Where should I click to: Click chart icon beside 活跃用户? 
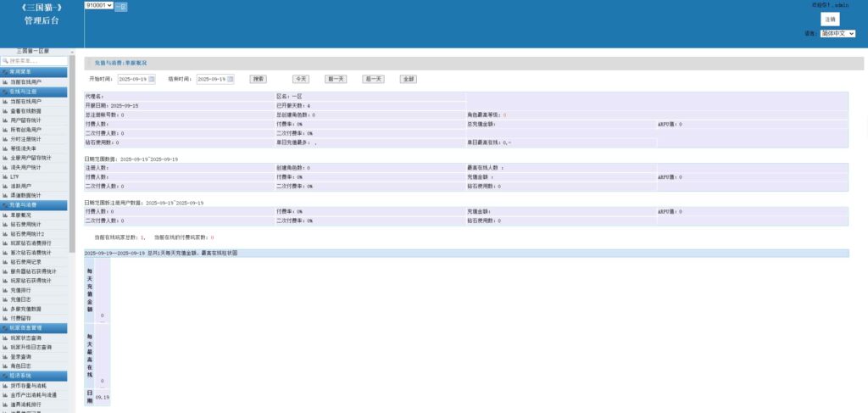pyautogui.click(x=4, y=186)
